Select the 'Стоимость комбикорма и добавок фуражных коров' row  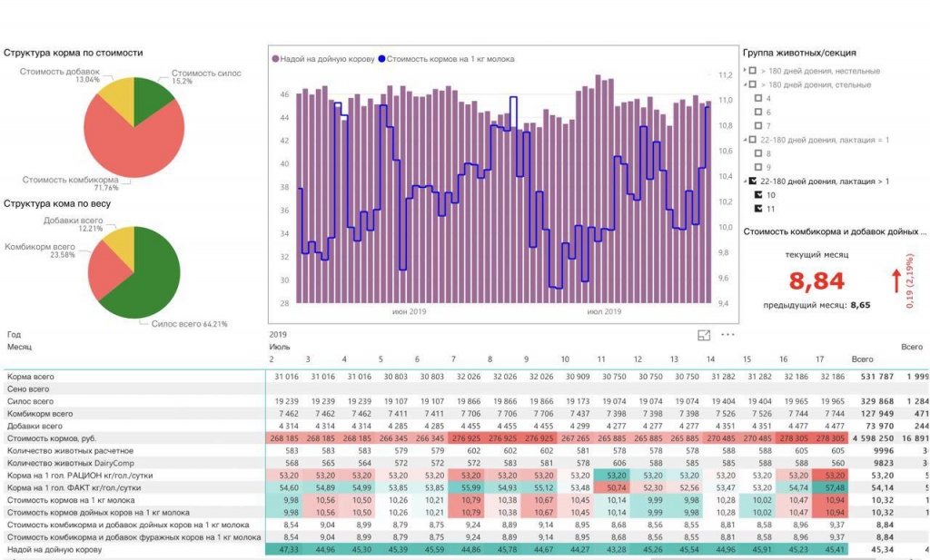click(x=134, y=537)
